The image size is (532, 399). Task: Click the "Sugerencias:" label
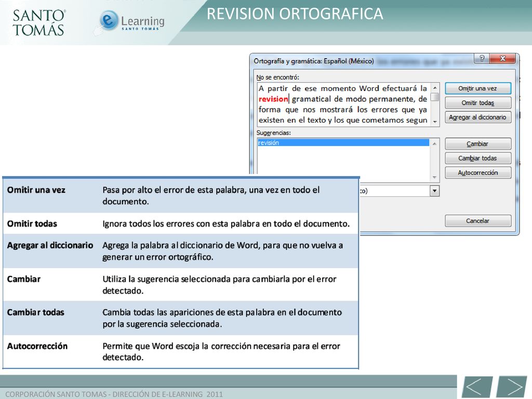pos(273,133)
